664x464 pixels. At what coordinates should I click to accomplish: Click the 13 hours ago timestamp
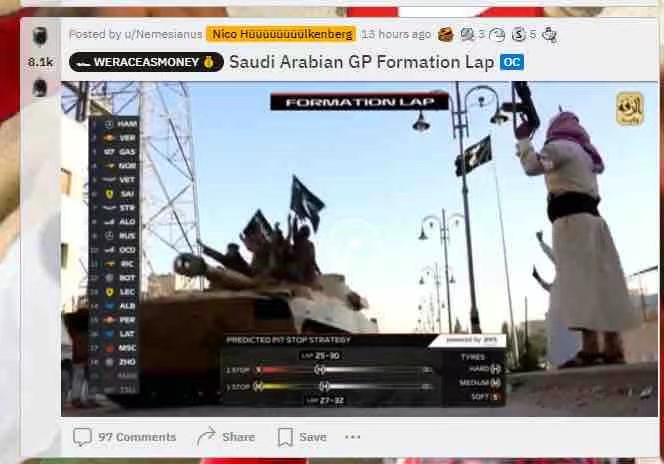click(x=396, y=34)
